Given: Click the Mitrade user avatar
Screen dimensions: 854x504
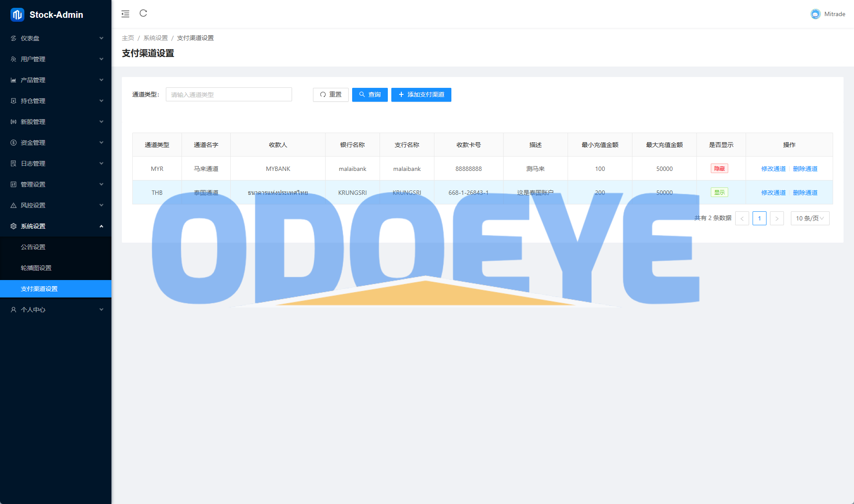Looking at the screenshot, I should pyautogui.click(x=815, y=14).
